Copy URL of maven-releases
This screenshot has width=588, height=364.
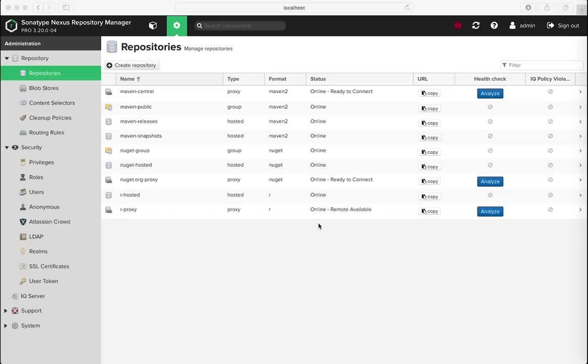pyautogui.click(x=430, y=123)
